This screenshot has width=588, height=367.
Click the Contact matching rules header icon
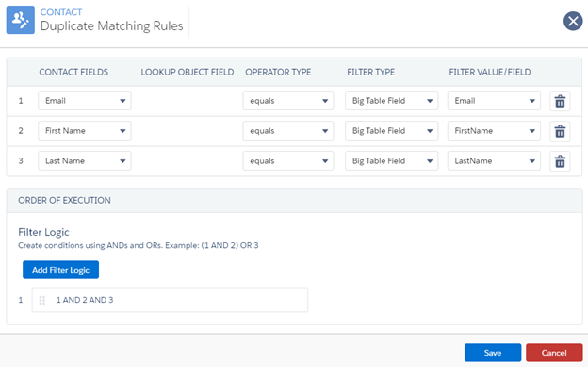(20, 20)
